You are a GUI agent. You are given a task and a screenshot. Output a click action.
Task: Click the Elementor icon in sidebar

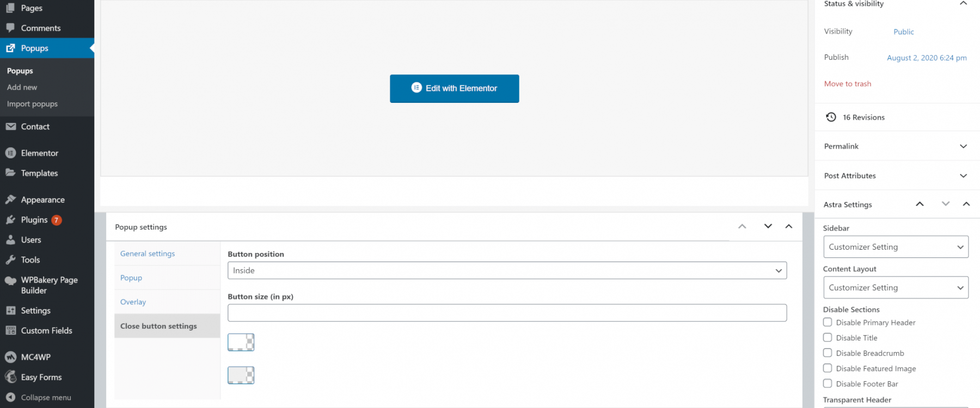point(10,153)
